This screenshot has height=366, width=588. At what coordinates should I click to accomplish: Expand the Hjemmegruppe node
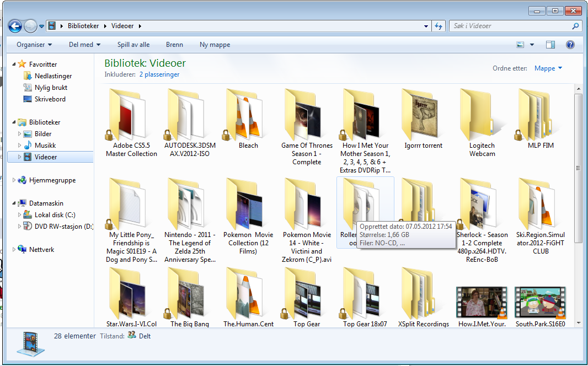14,180
